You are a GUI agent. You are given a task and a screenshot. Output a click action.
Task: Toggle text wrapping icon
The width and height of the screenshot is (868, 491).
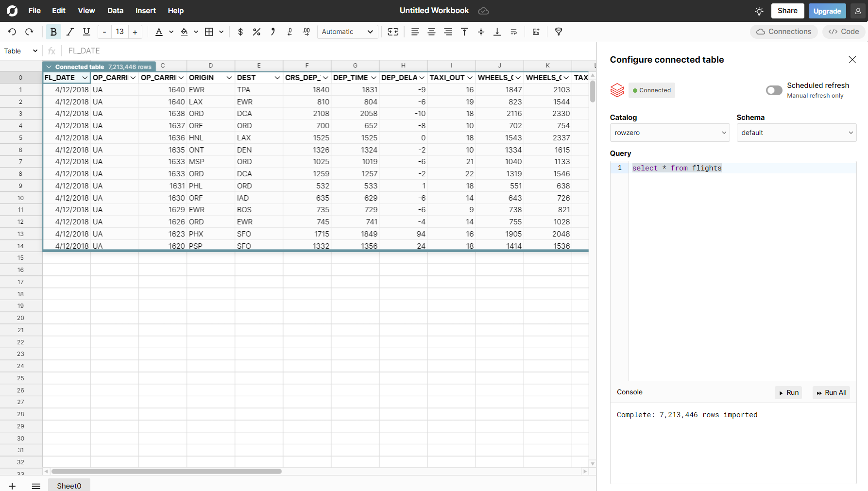(x=513, y=32)
